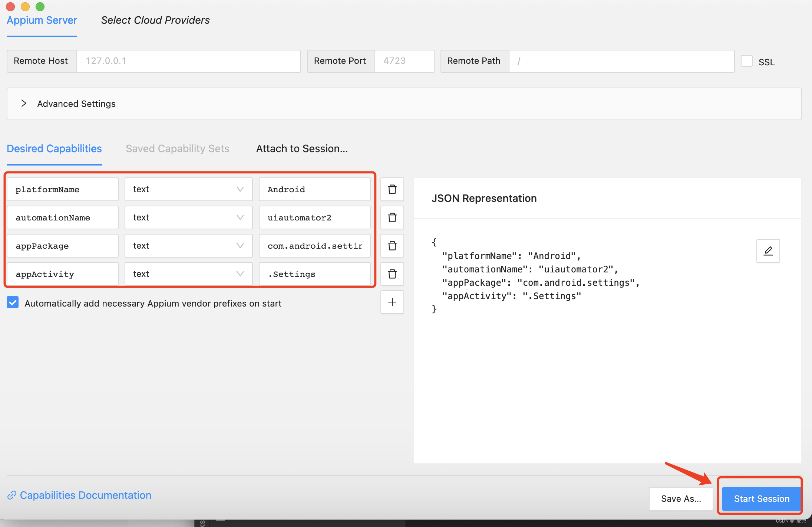
Task: Click the delete icon for appActivity row
Action: point(391,274)
